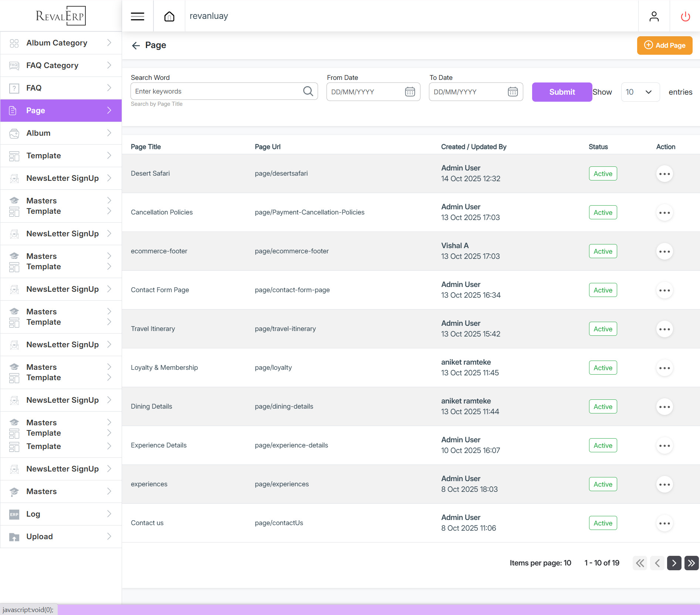Expand the Album Category sidebar item
The image size is (700, 615).
click(x=61, y=43)
